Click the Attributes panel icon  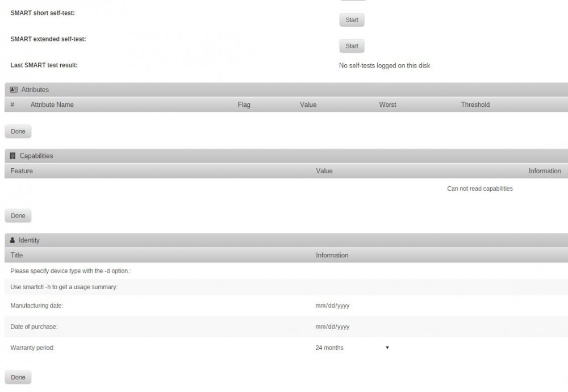14,90
